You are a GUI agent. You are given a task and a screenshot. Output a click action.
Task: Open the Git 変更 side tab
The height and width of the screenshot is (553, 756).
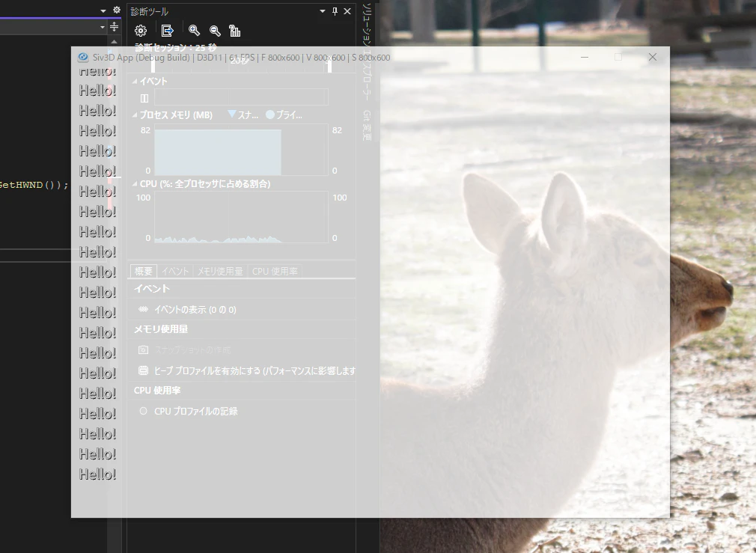pyautogui.click(x=367, y=126)
